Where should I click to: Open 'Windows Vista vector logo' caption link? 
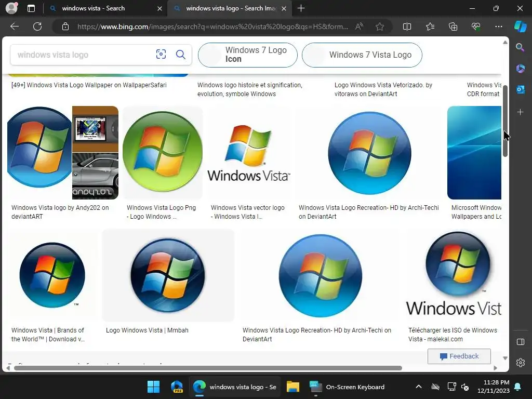coord(248,212)
